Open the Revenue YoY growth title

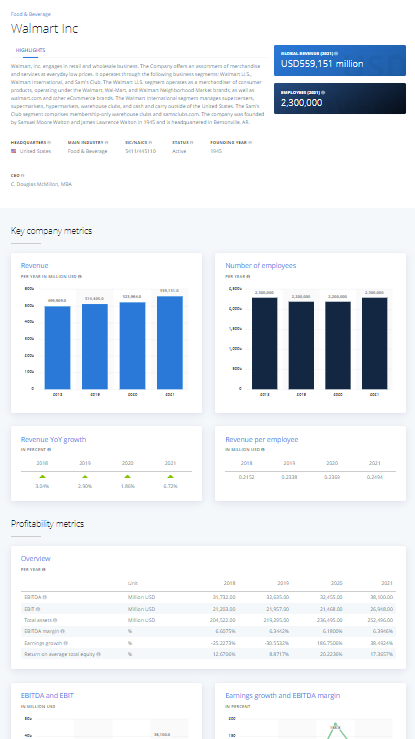53,440
